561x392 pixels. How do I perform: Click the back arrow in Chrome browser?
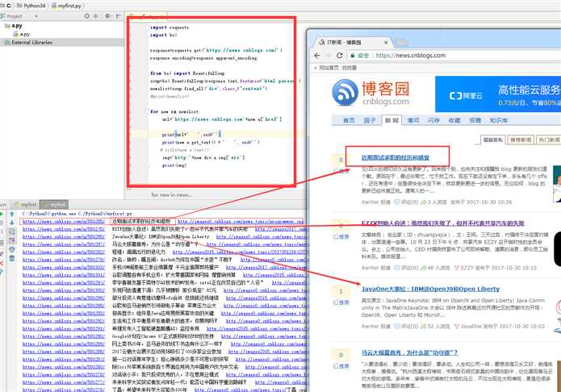317,56
